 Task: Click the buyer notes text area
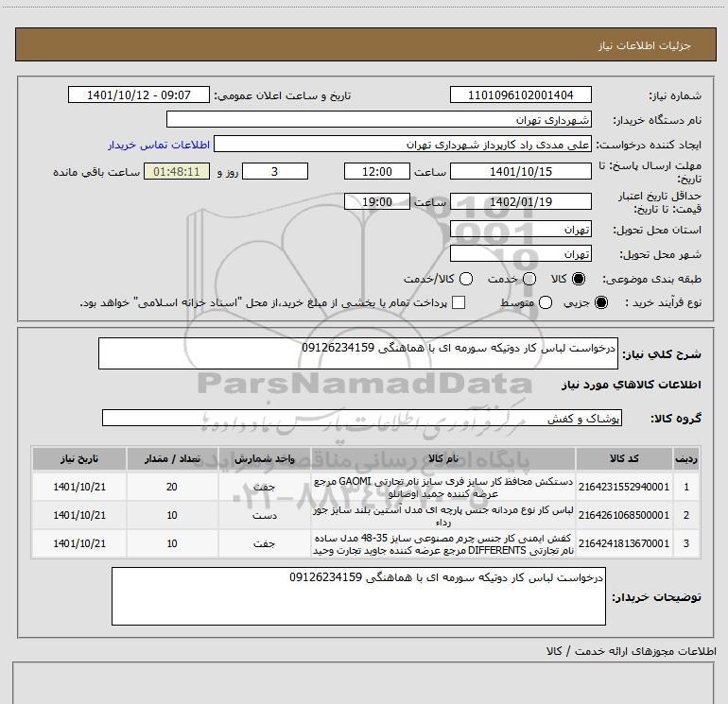point(358,596)
